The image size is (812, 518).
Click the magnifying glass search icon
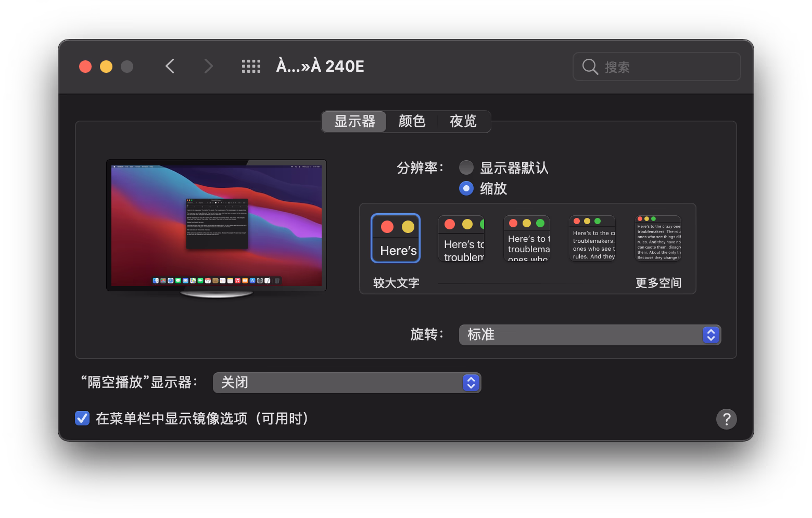pos(590,67)
